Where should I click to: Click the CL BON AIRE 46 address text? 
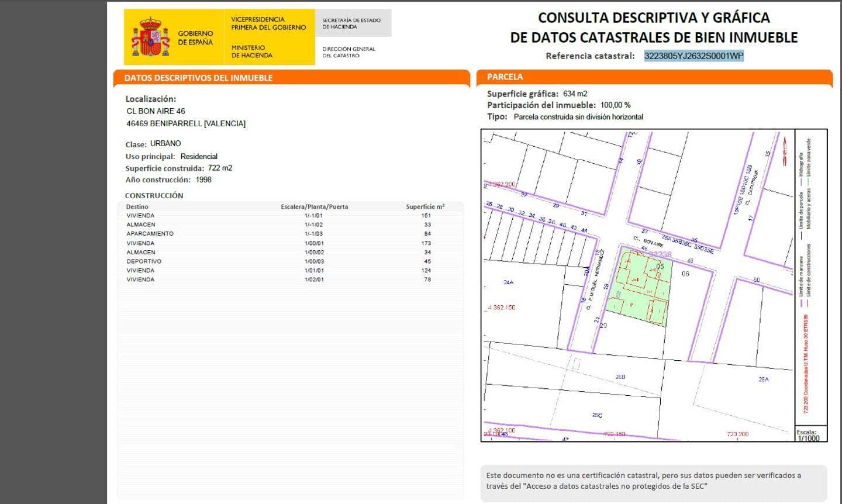[x=156, y=111]
